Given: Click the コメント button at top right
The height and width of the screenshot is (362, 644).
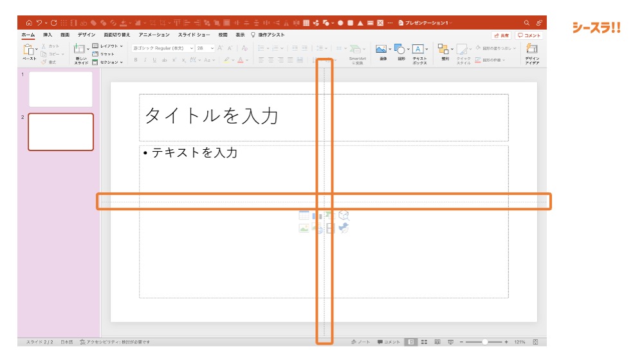Looking at the screenshot, I should pyautogui.click(x=529, y=35).
